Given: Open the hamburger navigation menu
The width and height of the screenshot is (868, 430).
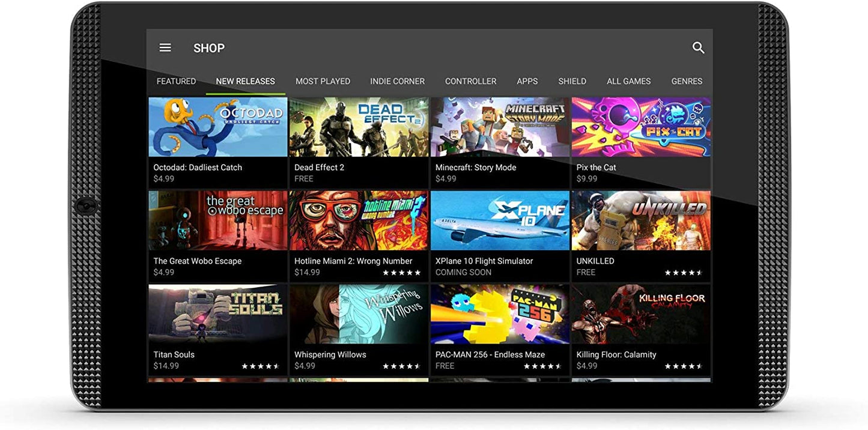Looking at the screenshot, I should 165,48.
